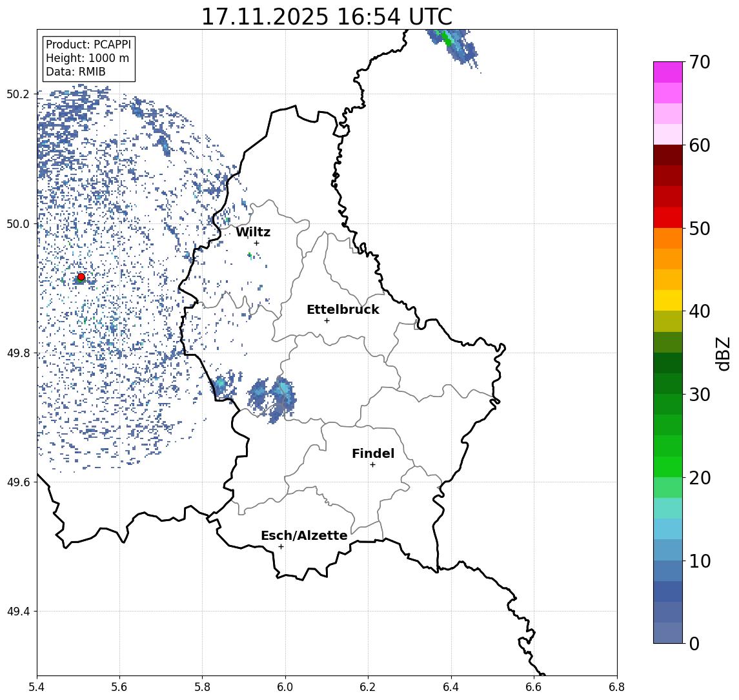Click the 17.11.2025 16:54 UTC title
Viewport: 739px width, 700px height.
(x=327, y=17)
